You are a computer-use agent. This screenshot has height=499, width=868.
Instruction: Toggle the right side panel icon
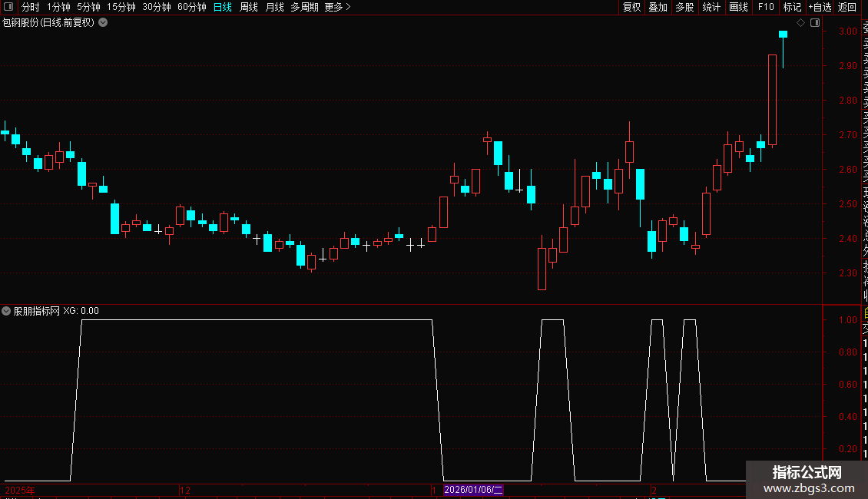click(815, 23)
